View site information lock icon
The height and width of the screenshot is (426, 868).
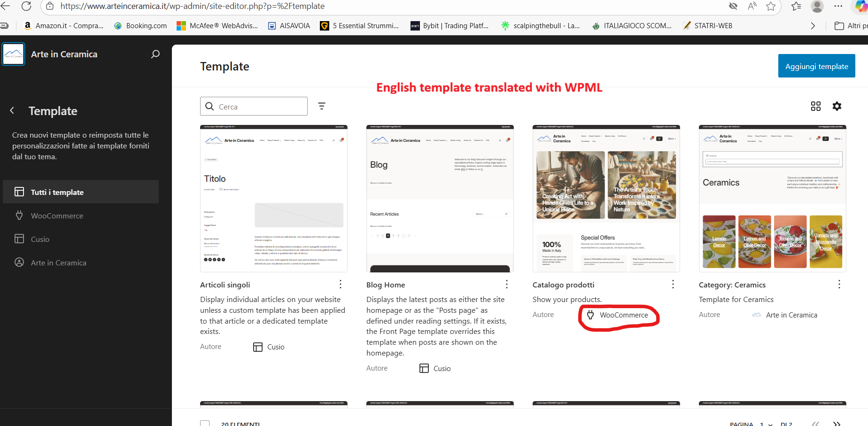50,6
